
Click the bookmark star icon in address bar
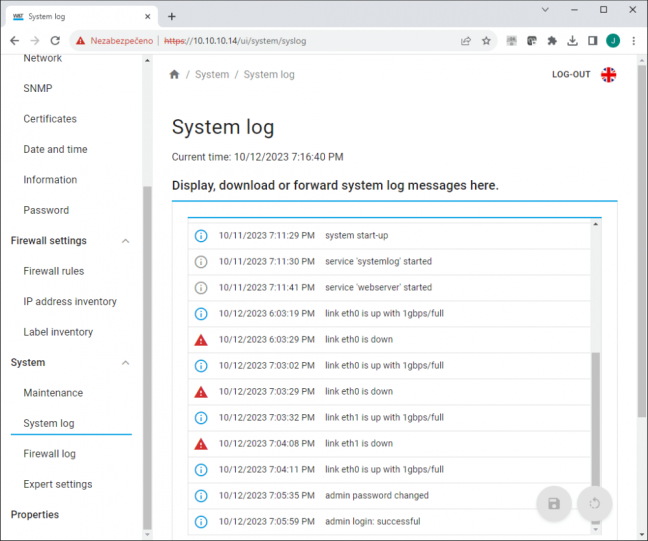click(x=486, y=41)
